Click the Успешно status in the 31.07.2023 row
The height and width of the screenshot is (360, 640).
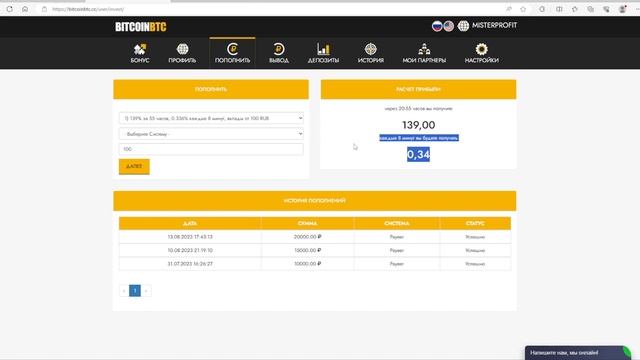[475, 264]
